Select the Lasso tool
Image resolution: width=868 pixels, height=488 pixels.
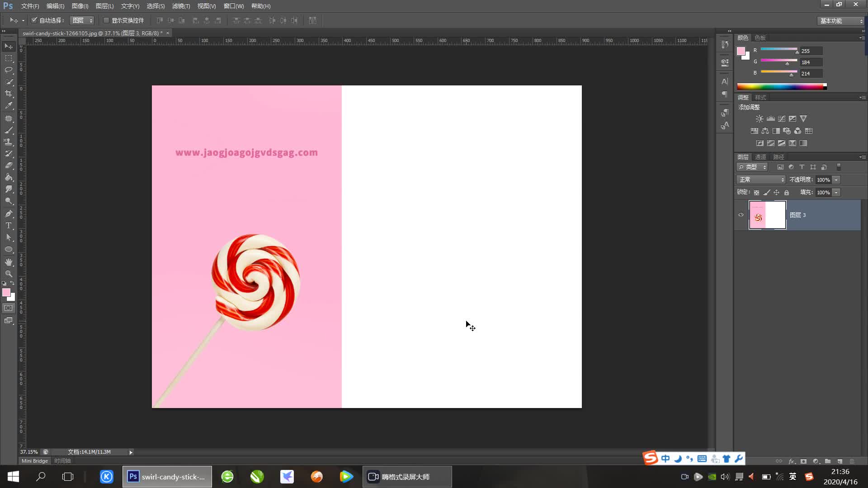pyautogui.click(x=9, y=70)
